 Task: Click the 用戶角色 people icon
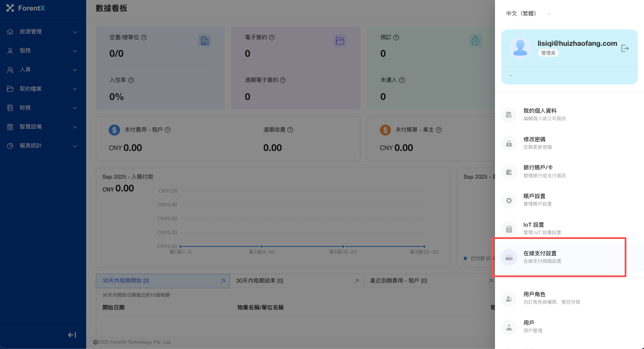509,299
